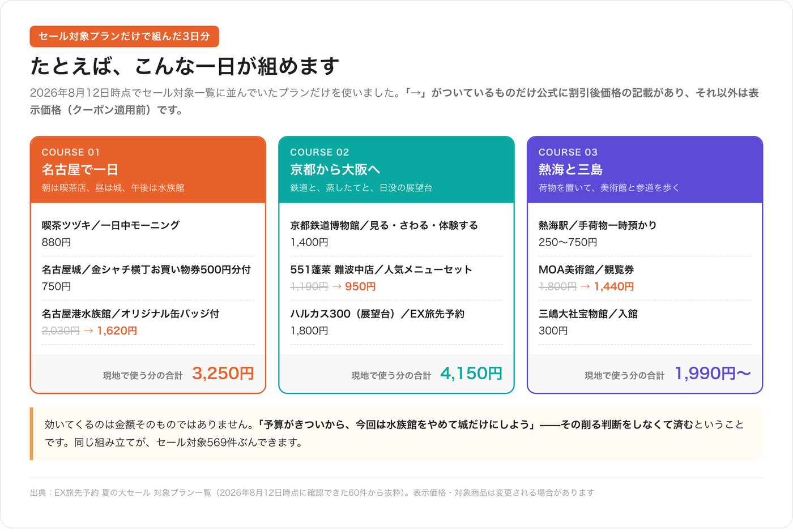
Task: Click subtitle 朝は喫茶店、昼は城、午後は水族館
Action: 113,188
